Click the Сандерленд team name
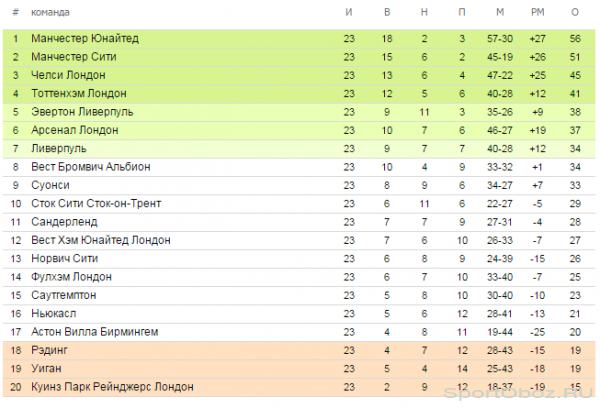 click(x=64, y=222)
